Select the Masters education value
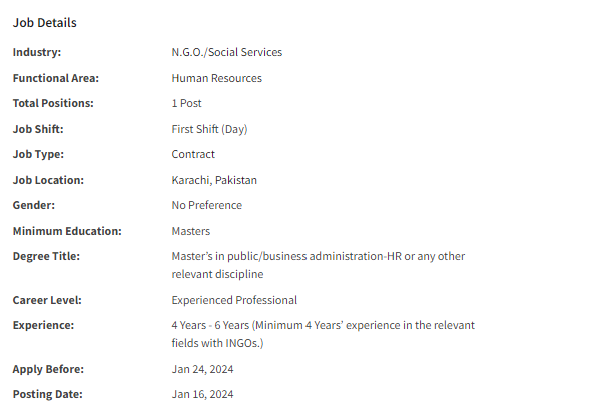 pyautogui.click(x=191, y=231)
